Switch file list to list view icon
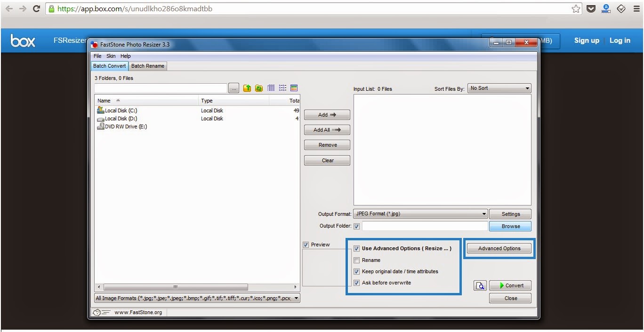The height and width of the screenshot is (332, 644). tap(282, 88)
